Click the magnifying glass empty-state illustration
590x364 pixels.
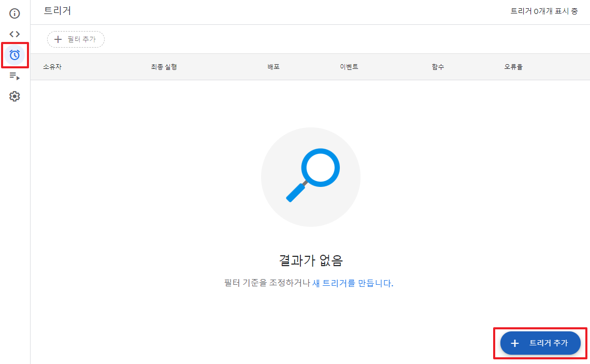(x=310, y=177)
